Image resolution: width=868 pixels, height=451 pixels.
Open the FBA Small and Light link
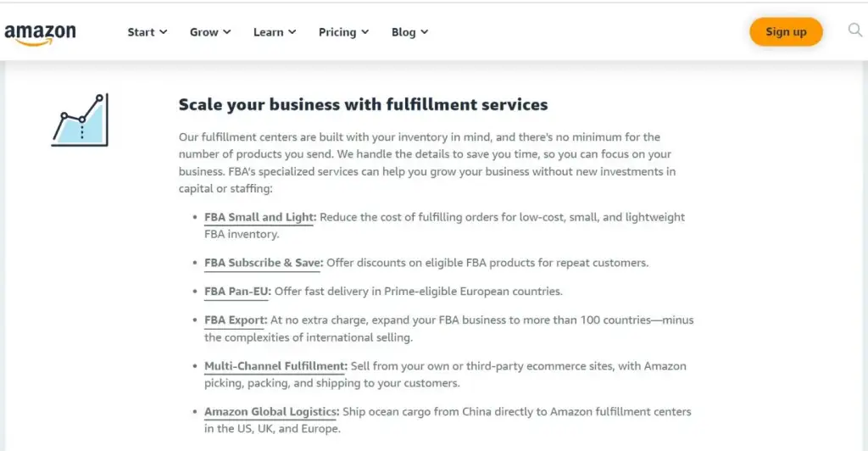pyautogui.click(x=259, y=217)
